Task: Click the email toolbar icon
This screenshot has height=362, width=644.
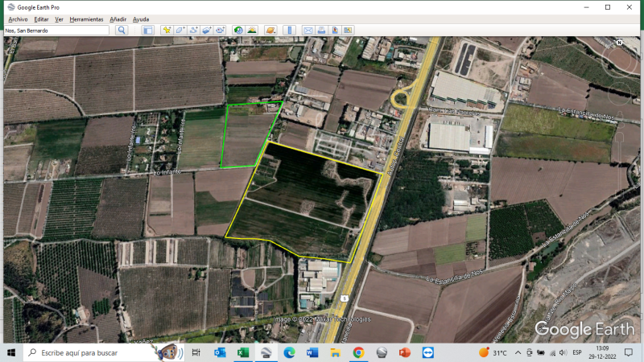Action: click(308, 30)
